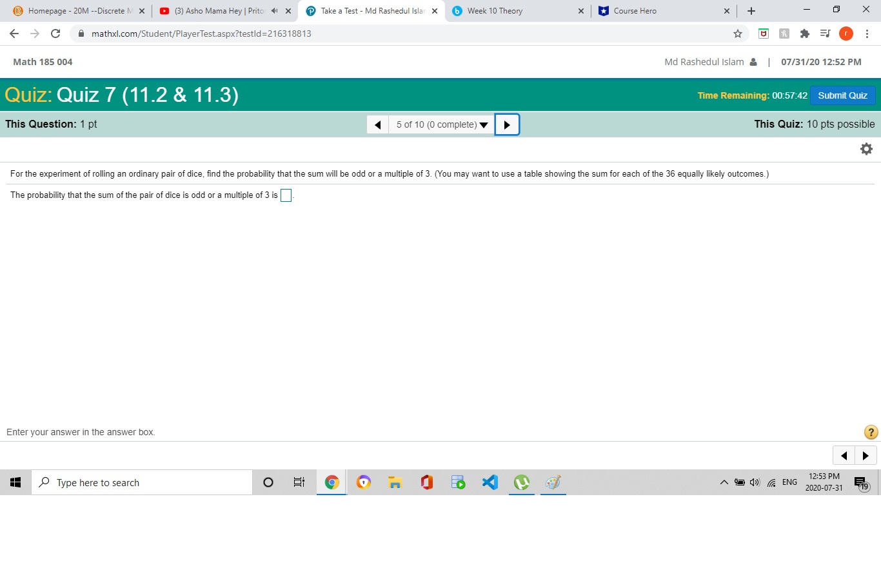The height and width of the screenshot is (588, 881).
Task: Click the Submit Quiz button
Action: coord(842,95)
